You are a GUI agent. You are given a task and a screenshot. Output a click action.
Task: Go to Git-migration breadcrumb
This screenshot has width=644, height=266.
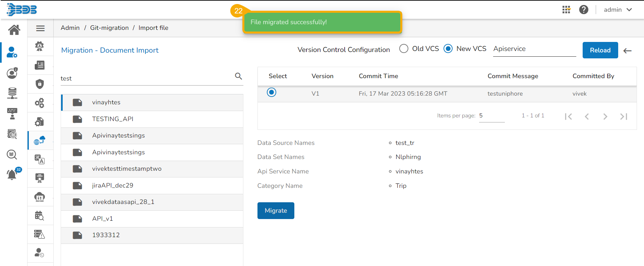pos(109,28)
